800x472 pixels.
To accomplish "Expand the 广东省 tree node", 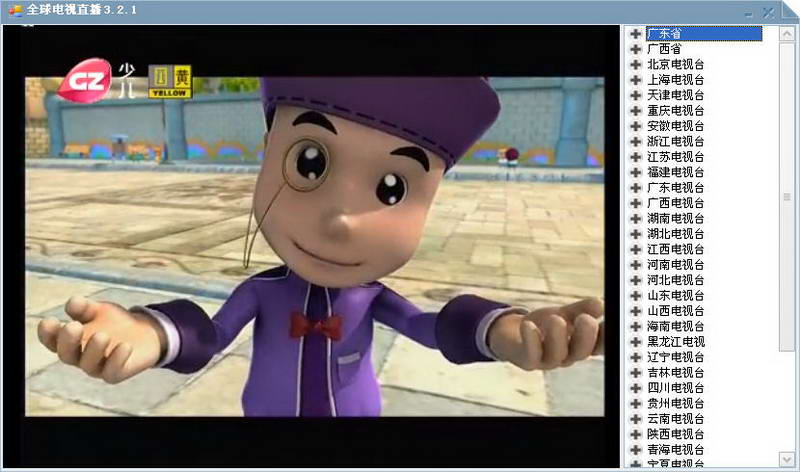I will 636,34.
